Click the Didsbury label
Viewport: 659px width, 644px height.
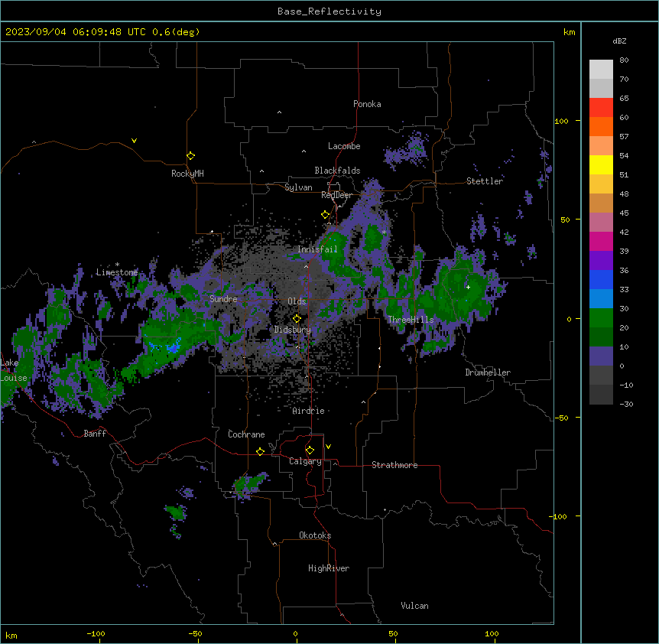click(293, 330)
